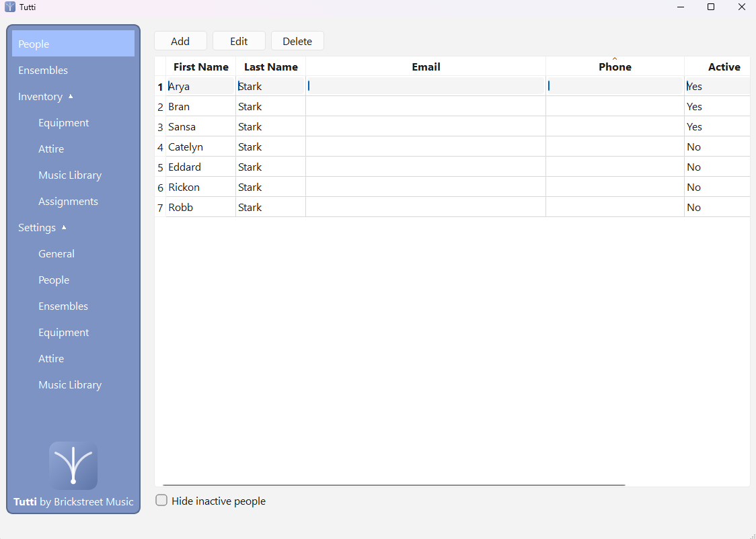Select row header number 4
The width and height of the screenshot is (756, 539).
pos(160,147)
